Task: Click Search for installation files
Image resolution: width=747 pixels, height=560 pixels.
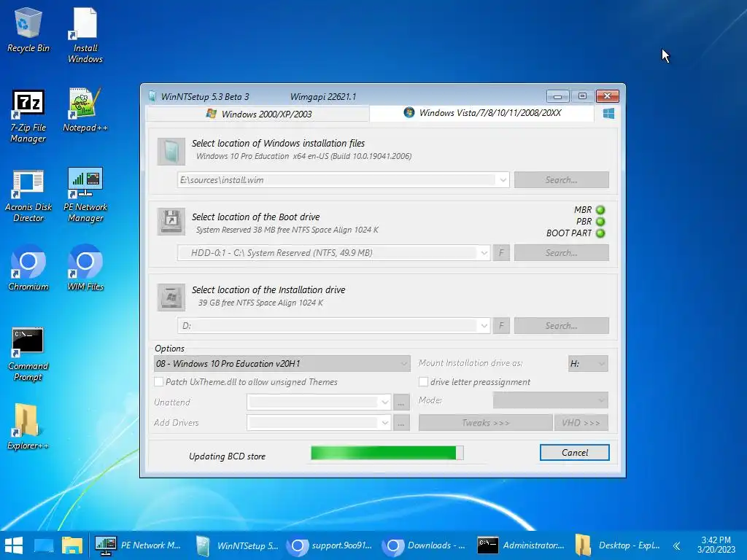Action: pos(561,180)
